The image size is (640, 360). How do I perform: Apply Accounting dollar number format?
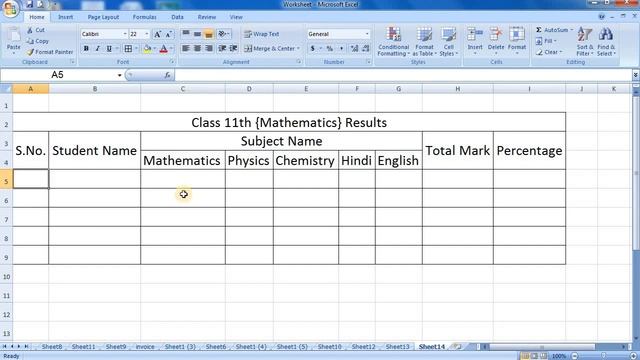click(x=313, y=49)
